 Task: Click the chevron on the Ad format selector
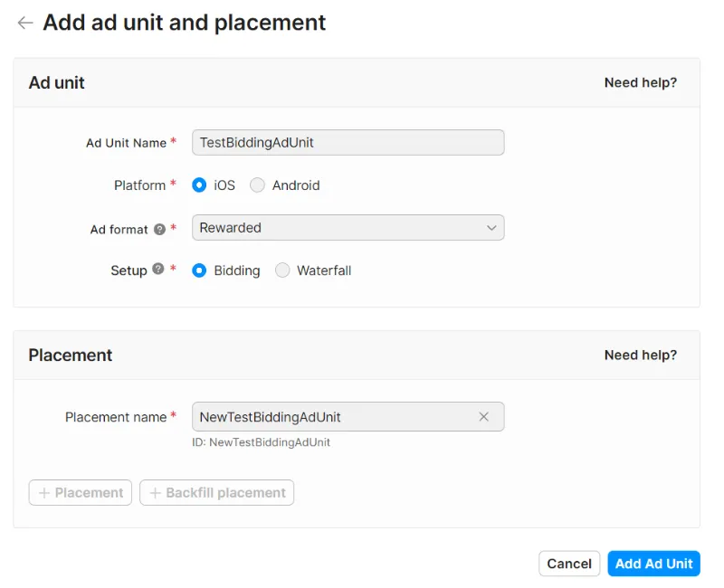(491, 228)
